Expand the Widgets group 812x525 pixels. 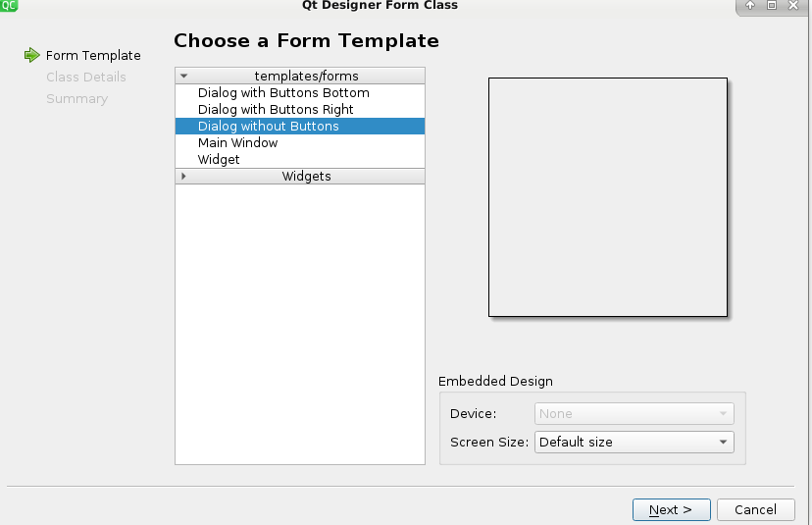coord(183,177)
